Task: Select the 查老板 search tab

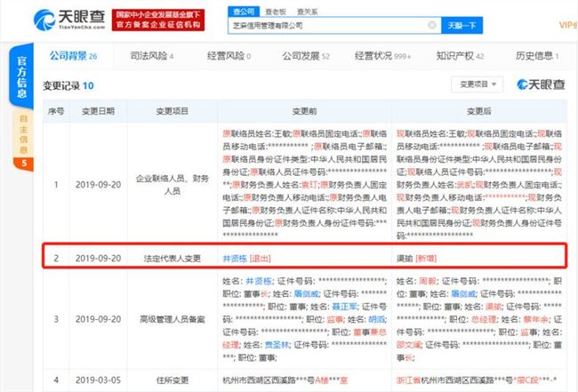Action: click(x=276, y=12)
